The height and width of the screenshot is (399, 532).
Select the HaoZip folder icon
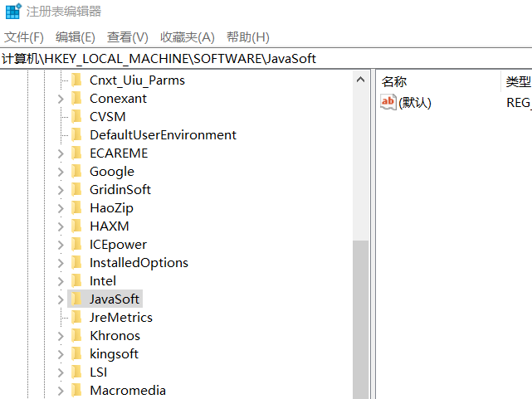(x=76, y=208)
